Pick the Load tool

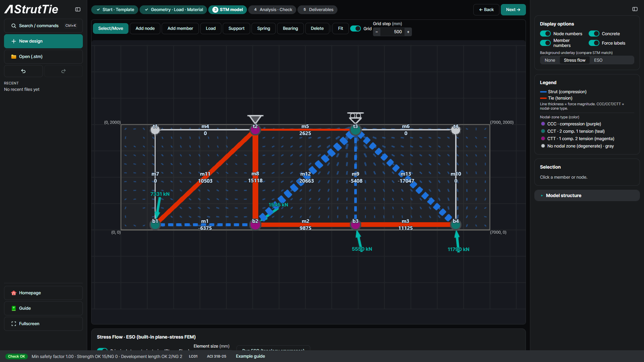tap(211, 28)
